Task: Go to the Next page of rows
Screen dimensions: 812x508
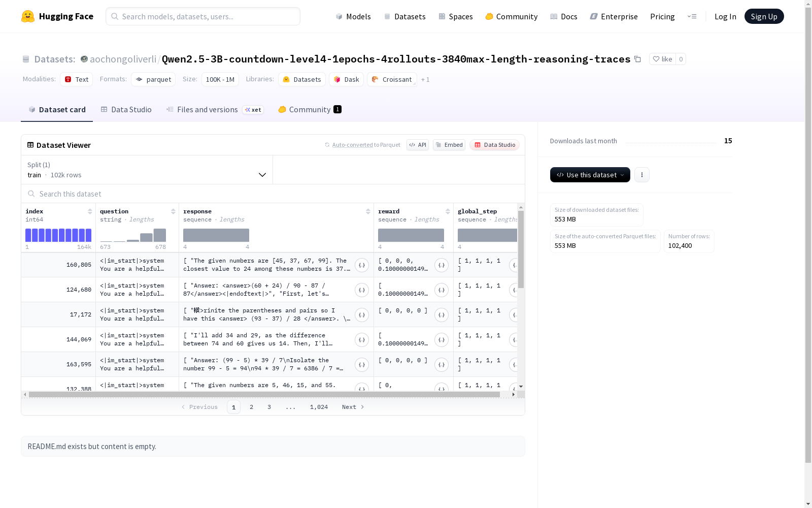Action: (353, 407)
